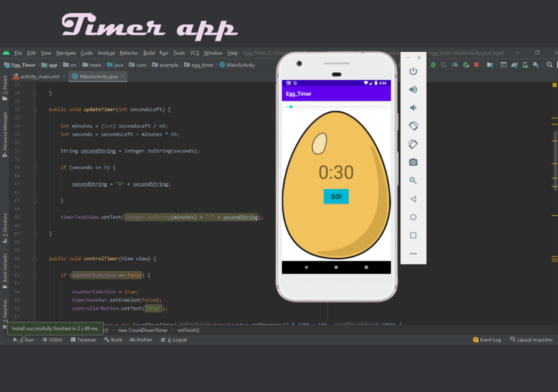Close the MainActivity.java tab

click(x=123, y=76)
